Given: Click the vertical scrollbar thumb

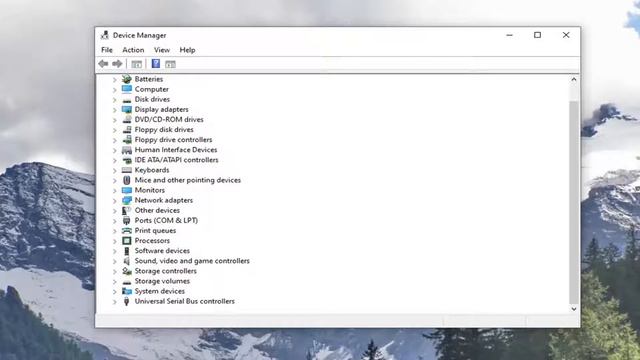Looking at the screenshot, I should point(574,202).
